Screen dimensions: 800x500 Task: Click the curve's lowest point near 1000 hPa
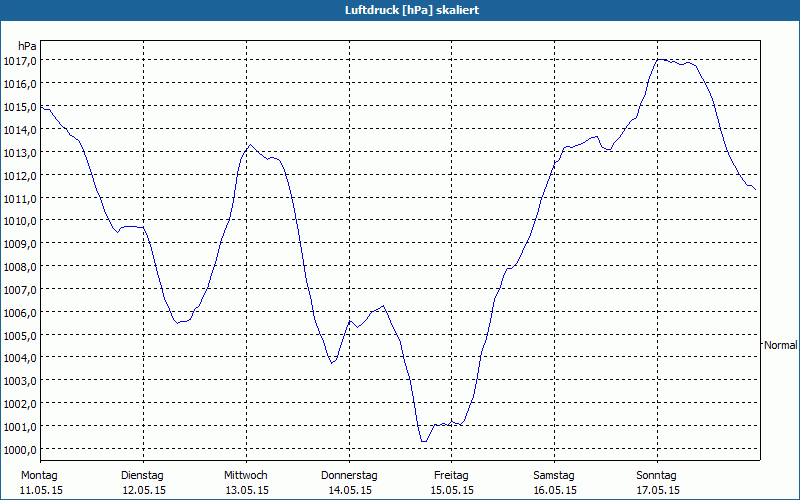(424, 441)
